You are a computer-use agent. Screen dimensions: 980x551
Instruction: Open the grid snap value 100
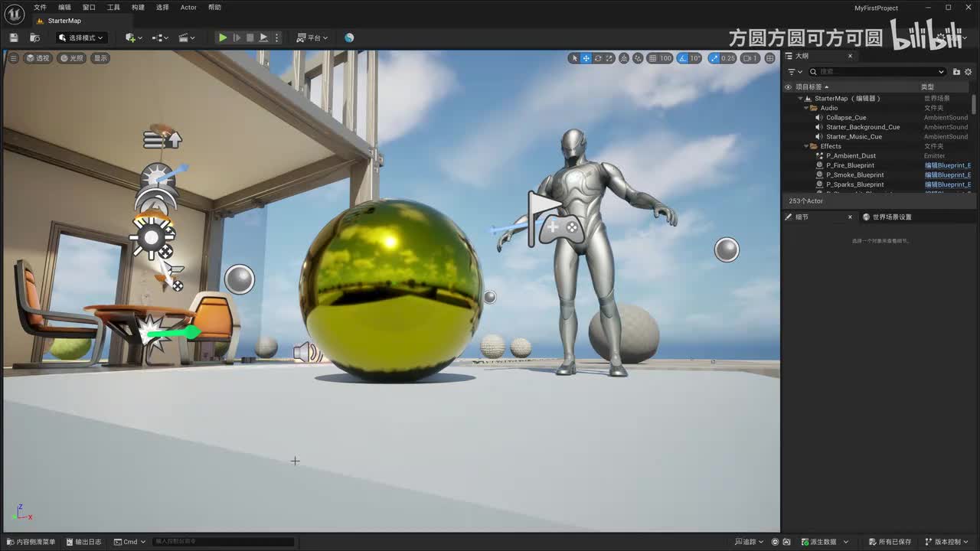665,58
